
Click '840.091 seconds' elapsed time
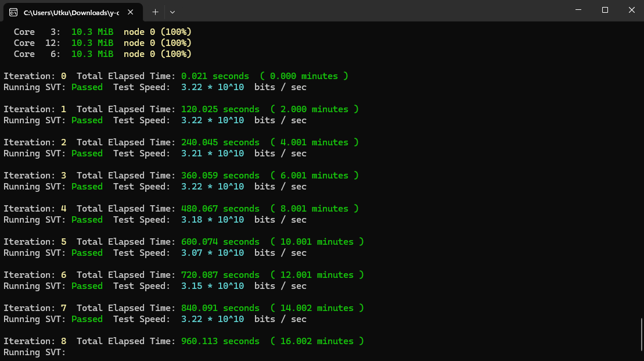220,308
